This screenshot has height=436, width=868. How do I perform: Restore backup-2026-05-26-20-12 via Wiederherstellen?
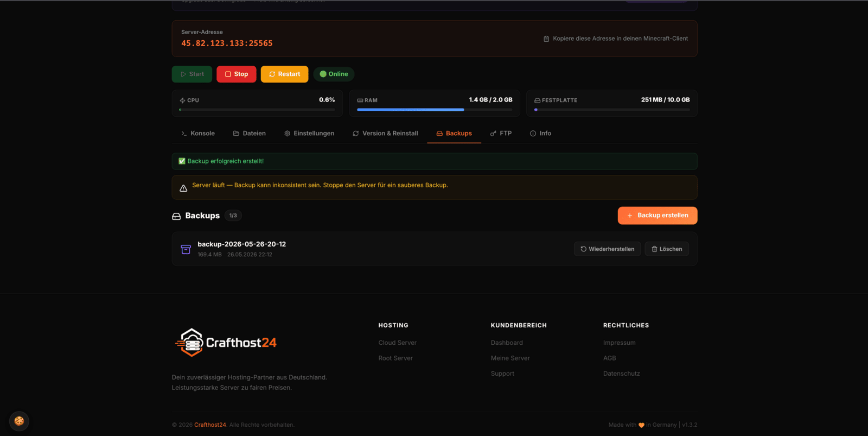[x=608, y=249]
